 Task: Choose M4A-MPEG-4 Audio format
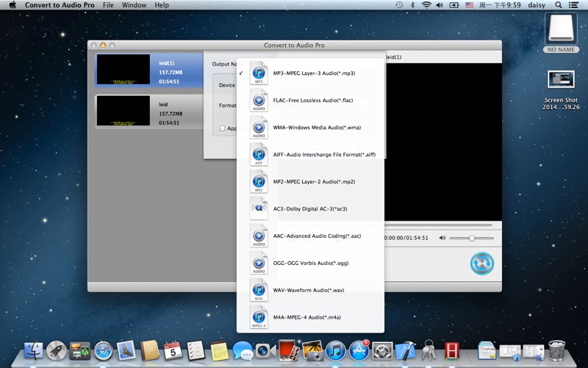click(310, 317)
